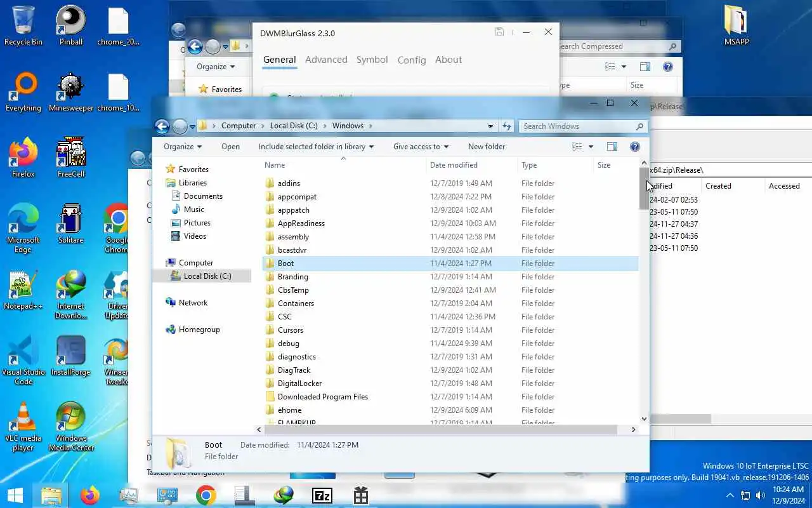Switch to the Advanced tab in DWMBlurGlass
Screen dimensions: 812x508
coord(326,60)
